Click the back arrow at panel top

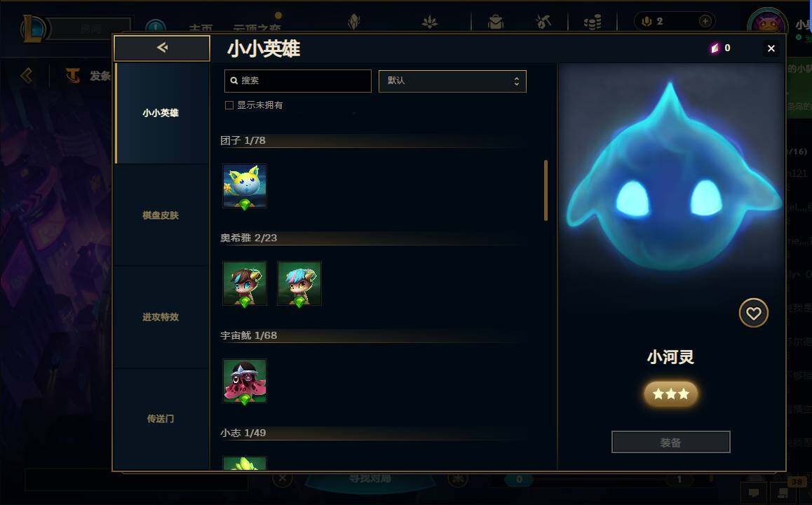click(x=162, y=48)
